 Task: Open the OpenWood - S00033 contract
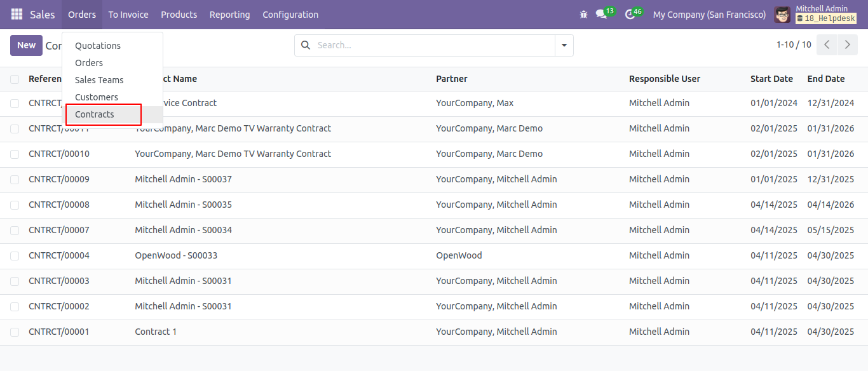[176, 255]
